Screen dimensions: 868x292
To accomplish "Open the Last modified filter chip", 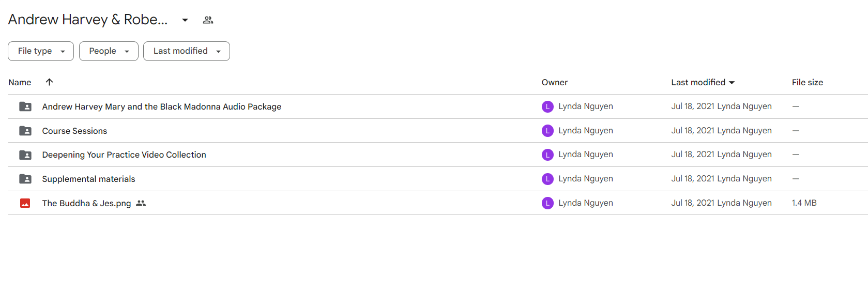I will coord(186,51).
